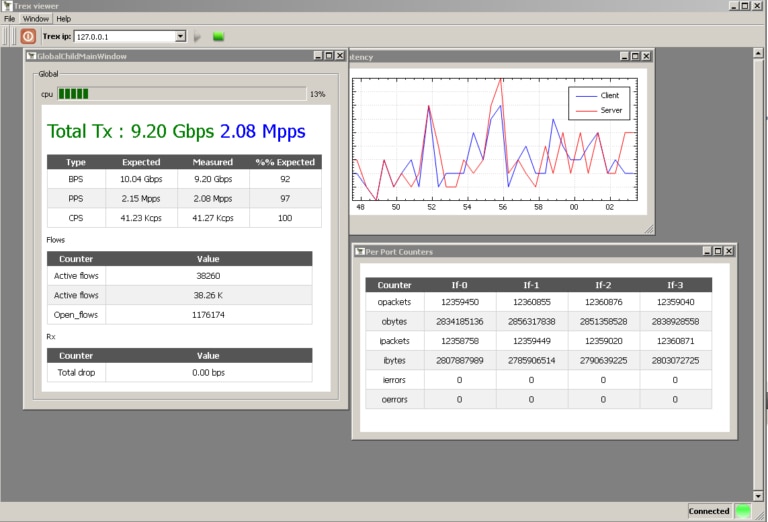Image resolution: width=768 pixels, height=522 pixels.
Task: Click the Trex viewer application icon
Action: pos(7,6)
